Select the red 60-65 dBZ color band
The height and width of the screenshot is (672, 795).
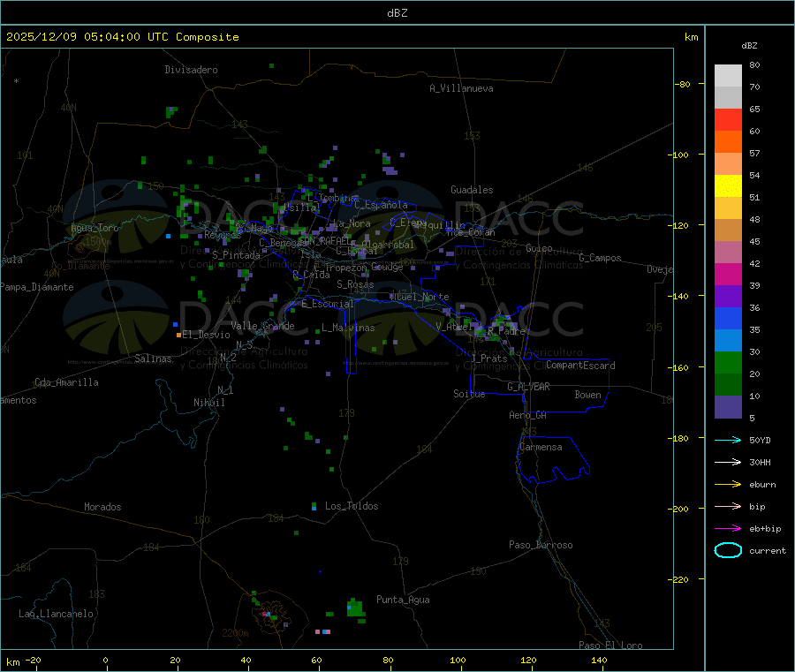point(728,119)
